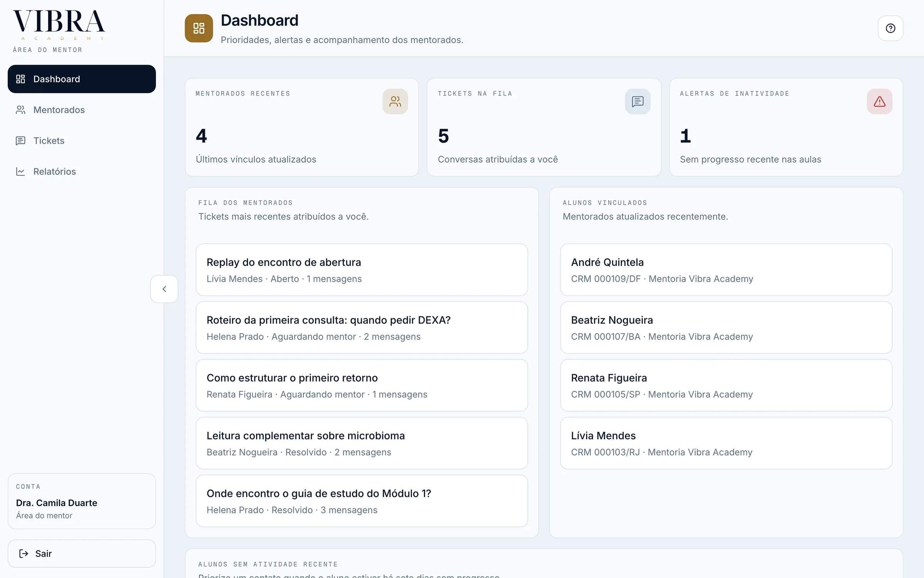Open the Relatórios page
The width and height of the screenshot is (924, 578).
pyautogui.click(x=82, y=171)
